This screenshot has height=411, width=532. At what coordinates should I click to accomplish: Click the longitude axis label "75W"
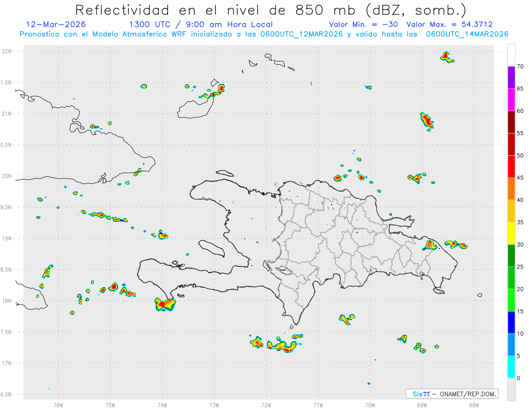point(110,405)
